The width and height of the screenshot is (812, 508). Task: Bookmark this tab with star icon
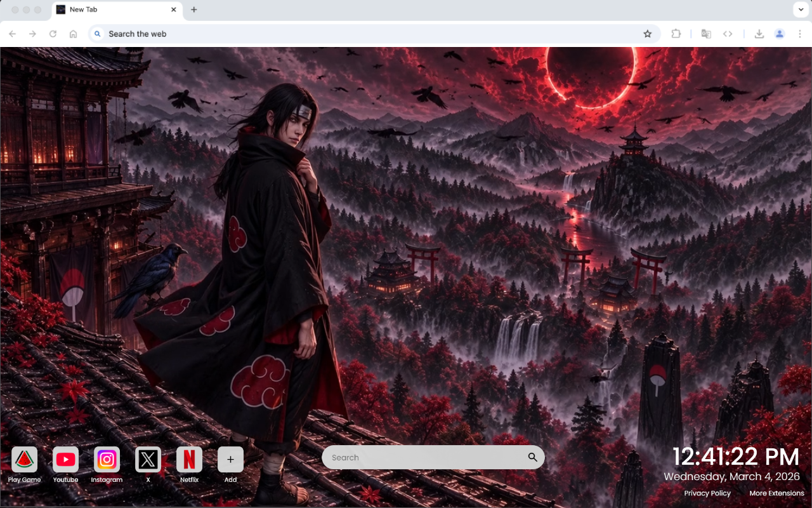(647, 34)
